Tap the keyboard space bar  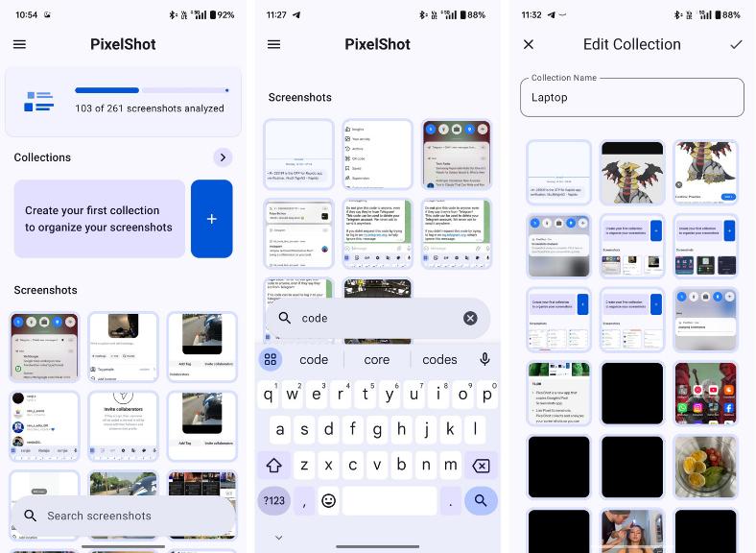point(390,500)
